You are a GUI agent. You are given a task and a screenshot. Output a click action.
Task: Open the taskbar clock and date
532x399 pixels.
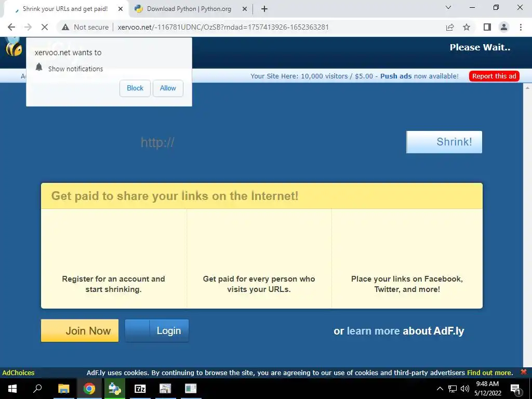pyautogui.click(x=487, y=389)
